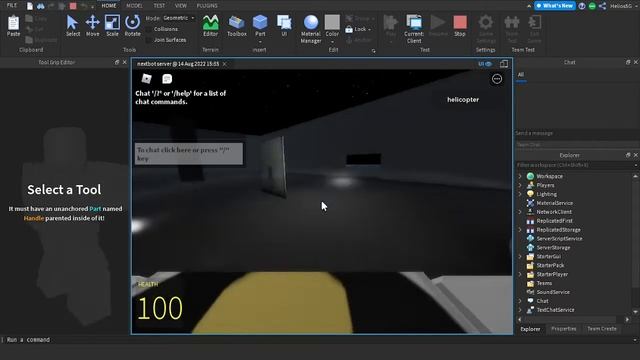Insert a new Part

coord(260,26)
